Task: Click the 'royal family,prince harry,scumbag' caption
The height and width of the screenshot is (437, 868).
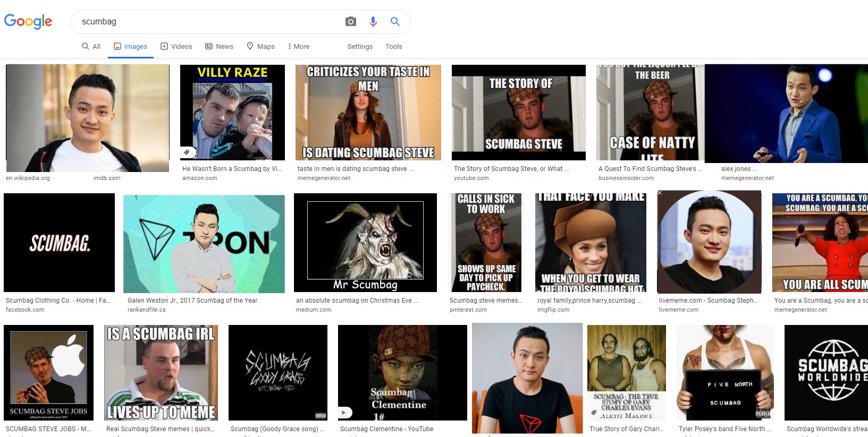Action: tap(589, 301)
